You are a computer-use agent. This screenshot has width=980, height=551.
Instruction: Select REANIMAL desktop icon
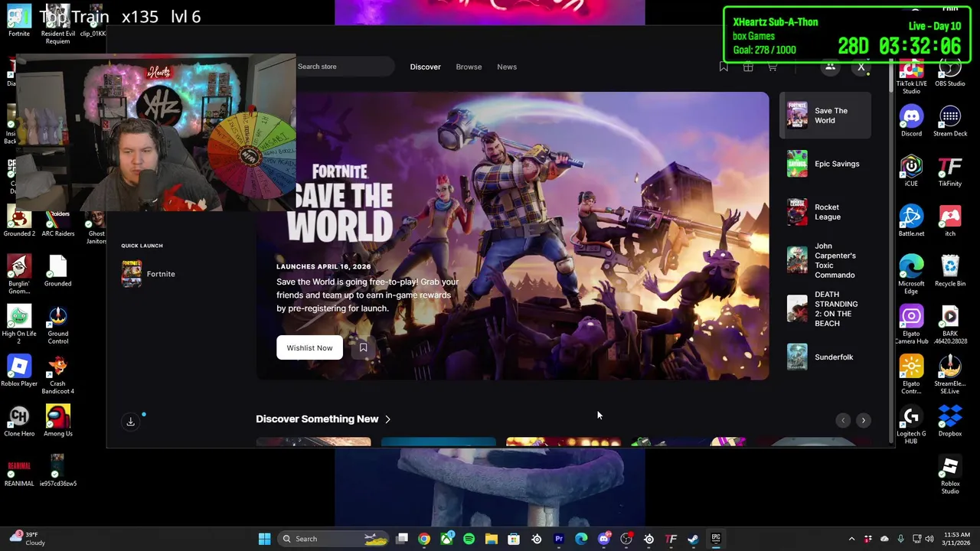click(19, 471)
